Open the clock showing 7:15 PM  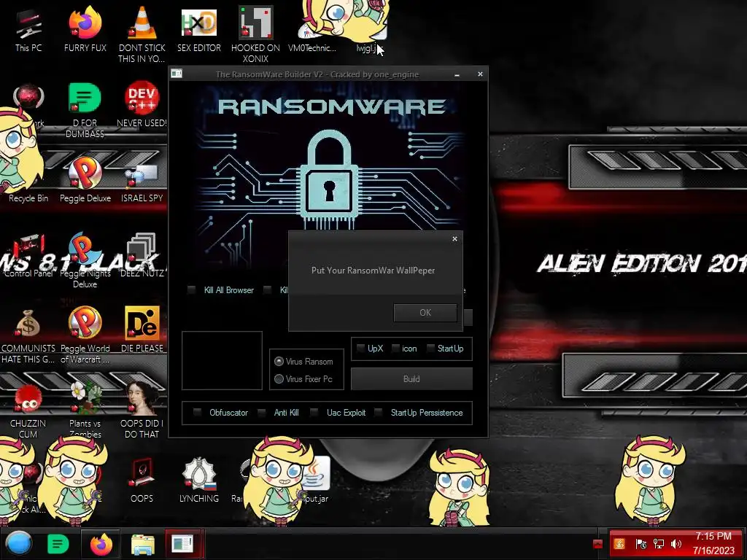[x=713, y=543]
